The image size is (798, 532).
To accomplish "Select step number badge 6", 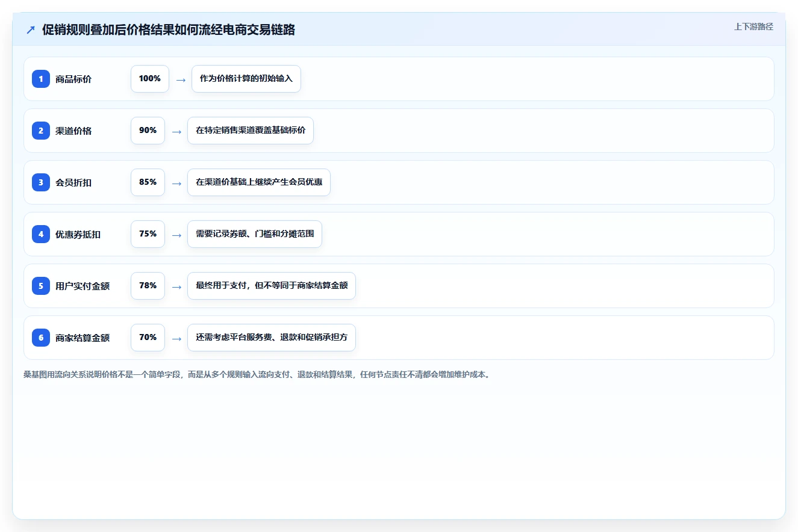I will pos(41,338).
